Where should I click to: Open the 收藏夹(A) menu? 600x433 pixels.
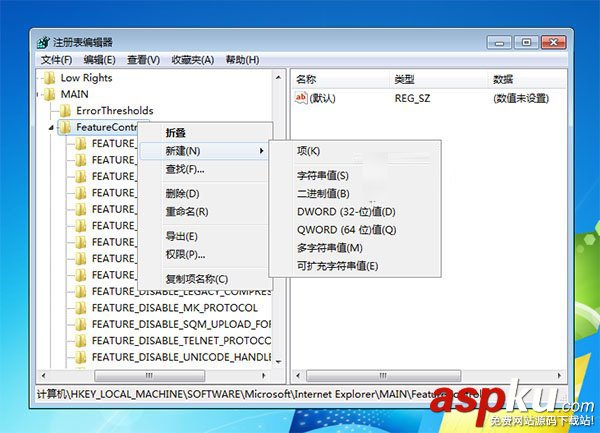192,60
